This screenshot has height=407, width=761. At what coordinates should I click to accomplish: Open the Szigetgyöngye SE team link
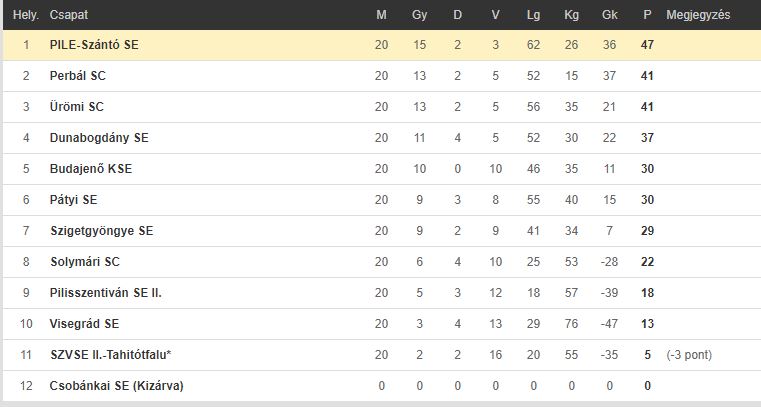pos(102,231)
